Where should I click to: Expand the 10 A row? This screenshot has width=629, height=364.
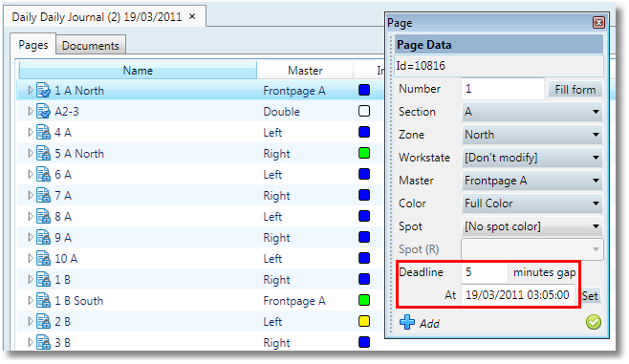click(x=30, y=258)
